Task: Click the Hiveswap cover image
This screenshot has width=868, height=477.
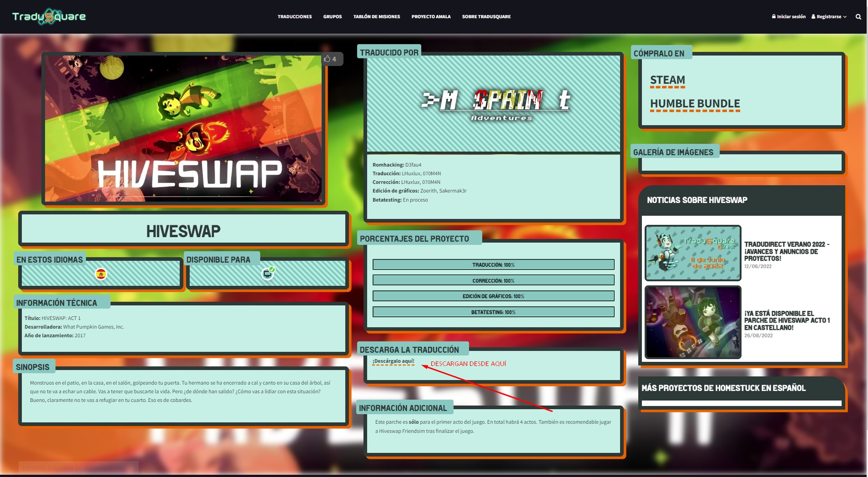Action: click(x=183, y=128)
